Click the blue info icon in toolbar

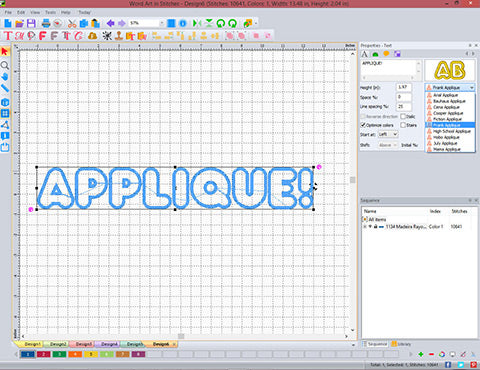point(183,23)
